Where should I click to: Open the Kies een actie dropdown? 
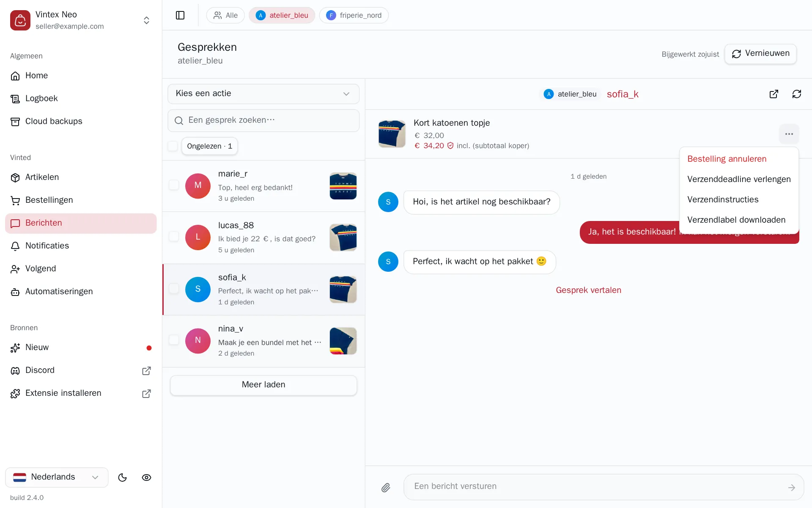coord(263,94)
